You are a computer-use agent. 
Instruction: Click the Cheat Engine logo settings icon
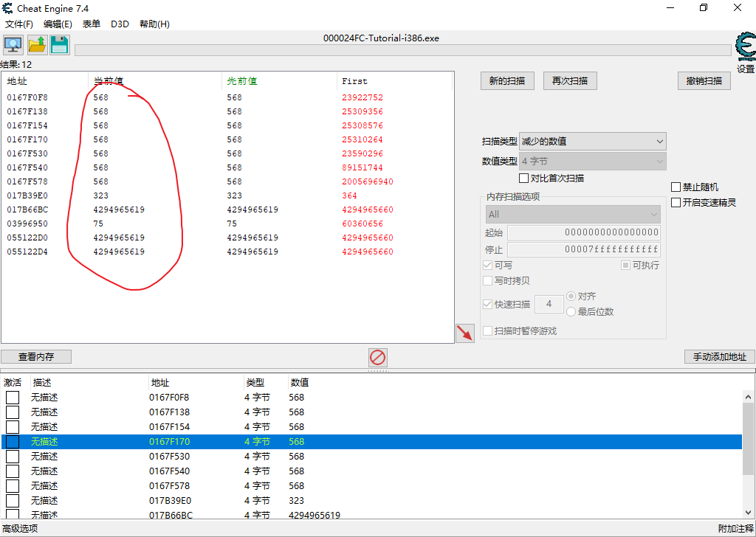point(746,47)
